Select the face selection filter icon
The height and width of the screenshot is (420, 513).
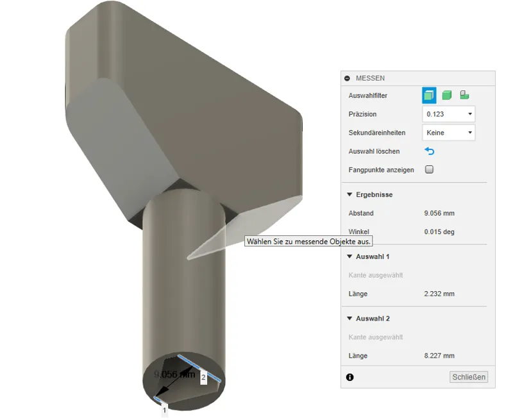click(x=429, y=96)
